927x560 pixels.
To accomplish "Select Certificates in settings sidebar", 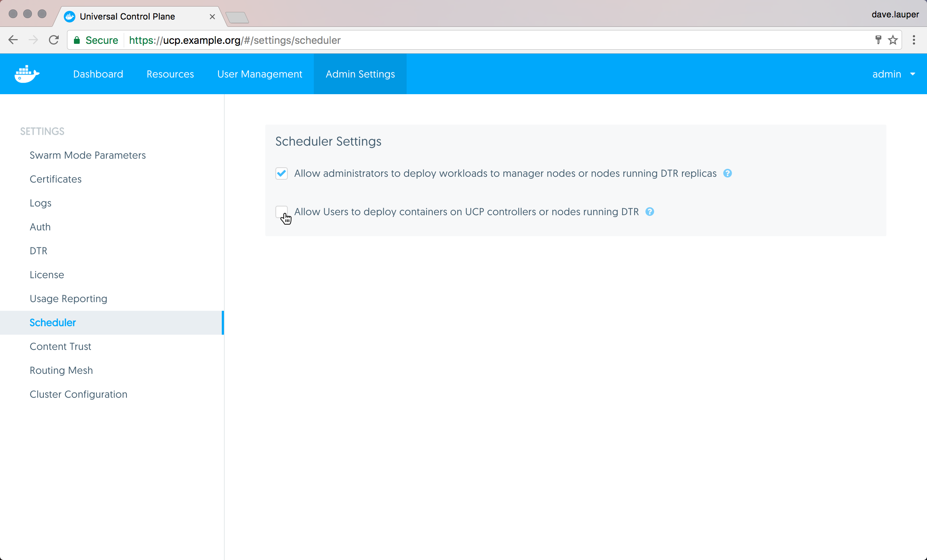I will pos(56,179).
